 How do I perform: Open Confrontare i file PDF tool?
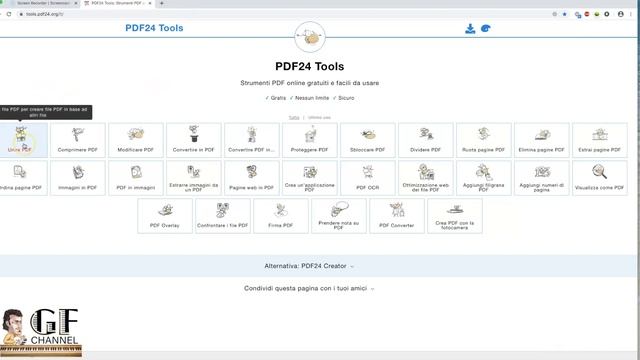[x=223, y=216]
